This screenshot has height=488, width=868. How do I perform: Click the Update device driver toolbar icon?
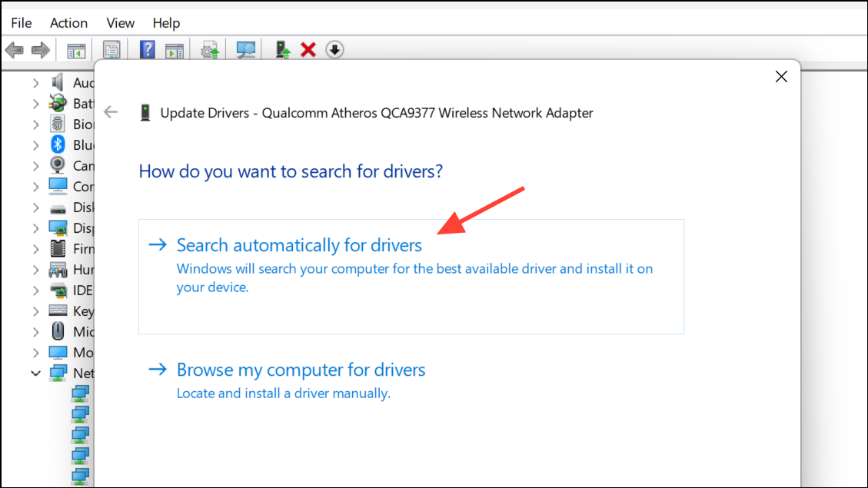click(210, 51)
